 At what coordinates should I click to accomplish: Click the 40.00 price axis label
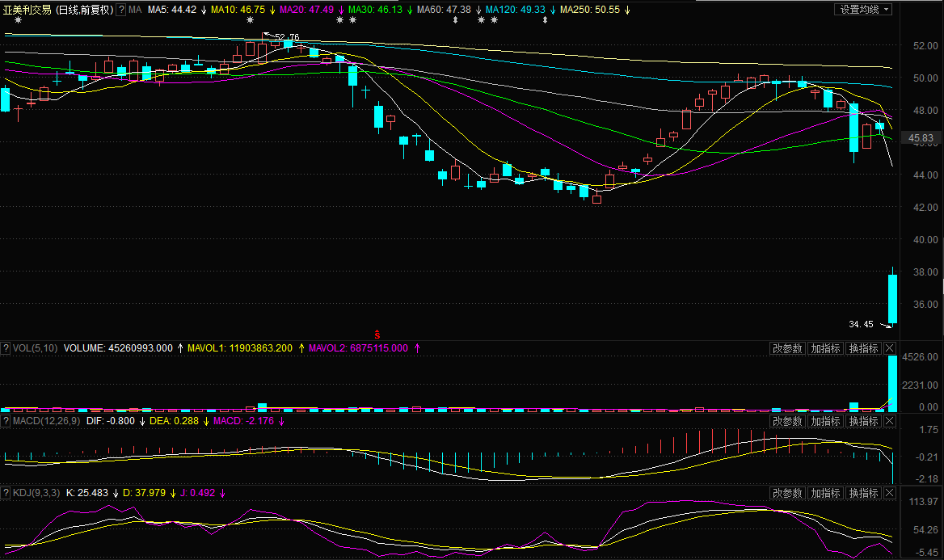coord(925,240)
